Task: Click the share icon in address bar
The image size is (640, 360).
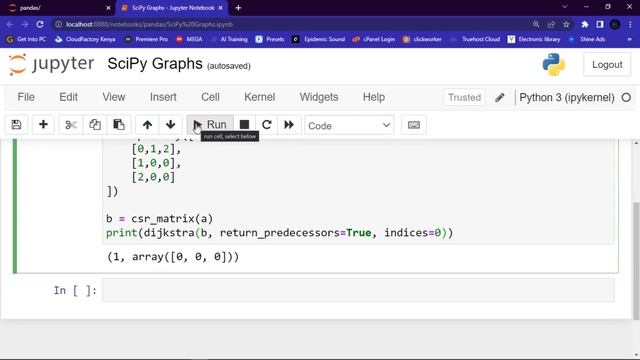Action: [551, 24]
